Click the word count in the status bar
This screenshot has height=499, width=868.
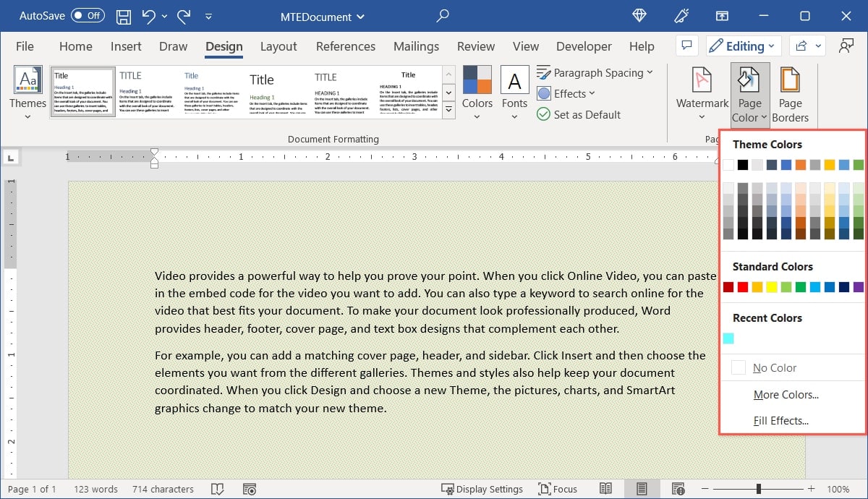tap(95, 489)
